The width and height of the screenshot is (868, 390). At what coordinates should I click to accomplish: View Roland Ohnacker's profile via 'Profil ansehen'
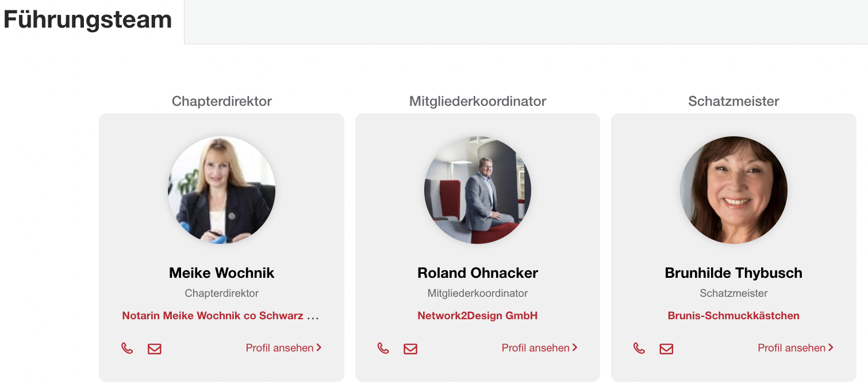[539, 348]
